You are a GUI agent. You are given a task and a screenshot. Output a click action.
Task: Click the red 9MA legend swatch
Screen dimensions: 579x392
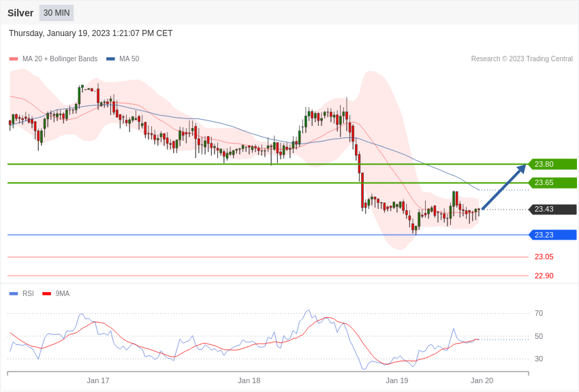point(47,293)
